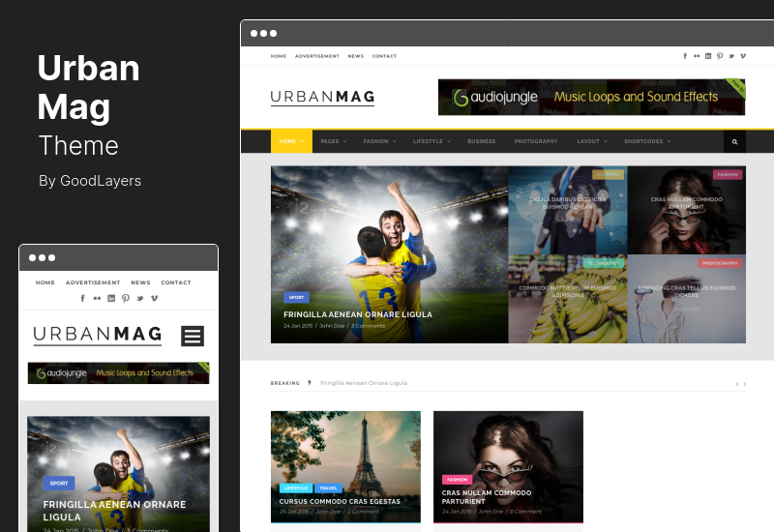
Task: Click PHOTOGRAPHY tag on hairdryer tile
Action: pyautogui.click(x=720, y=263)
